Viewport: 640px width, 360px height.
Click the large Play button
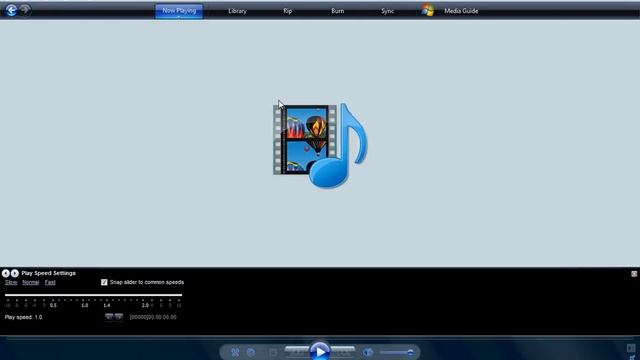[320, 351]
